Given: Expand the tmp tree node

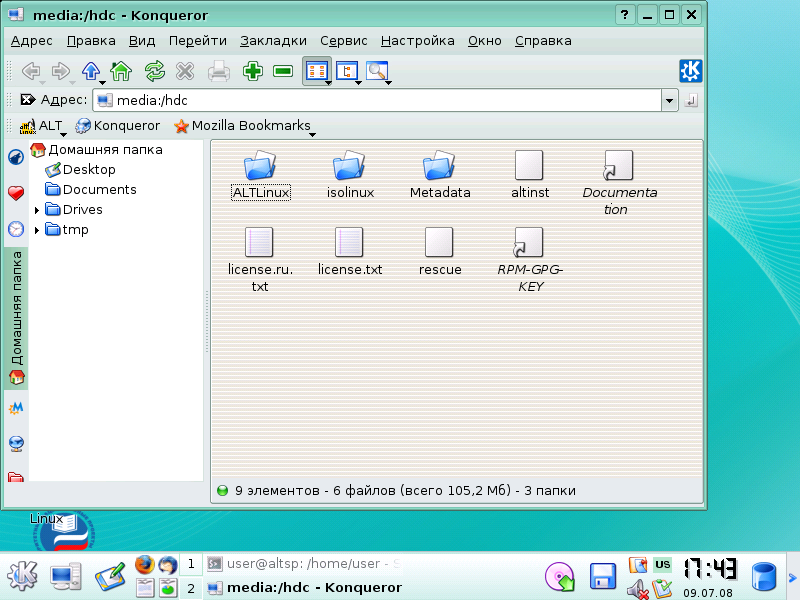Looking at the screenshot, I should [x=37, y=230].
